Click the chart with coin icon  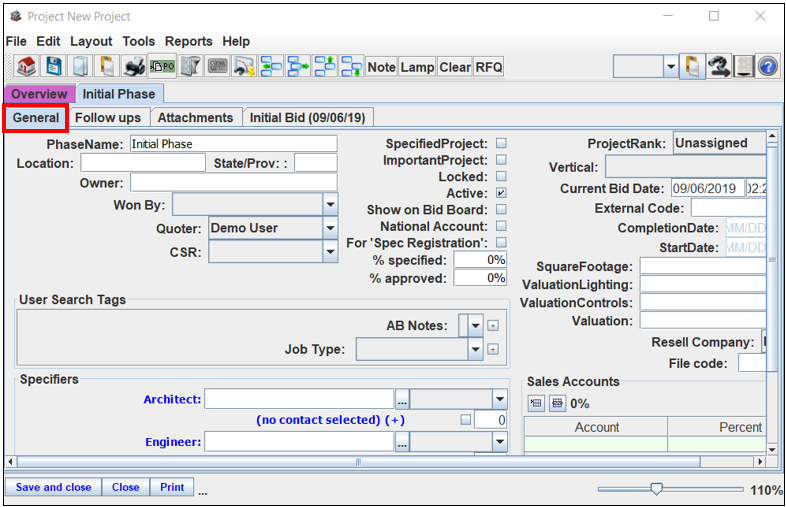click(244, 66)
